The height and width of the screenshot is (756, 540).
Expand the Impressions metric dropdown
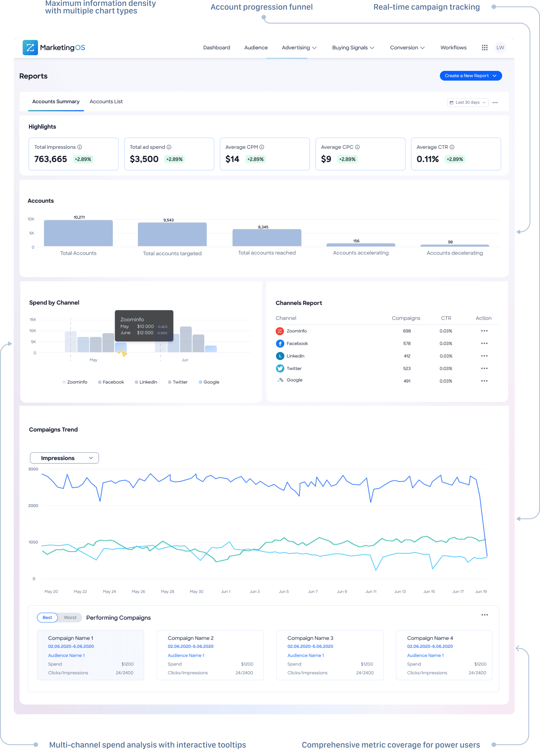[x=64, y=458]
